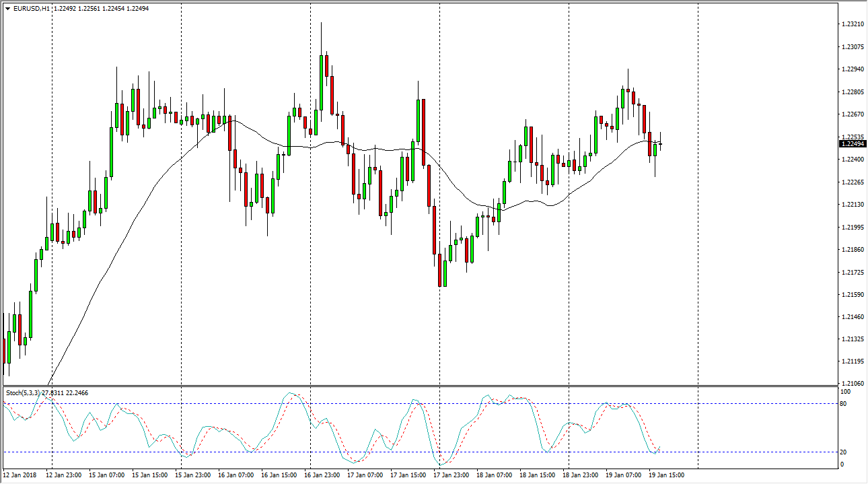
Task: Select the current price tag 1.22494
Action: [x=852, y=143]
